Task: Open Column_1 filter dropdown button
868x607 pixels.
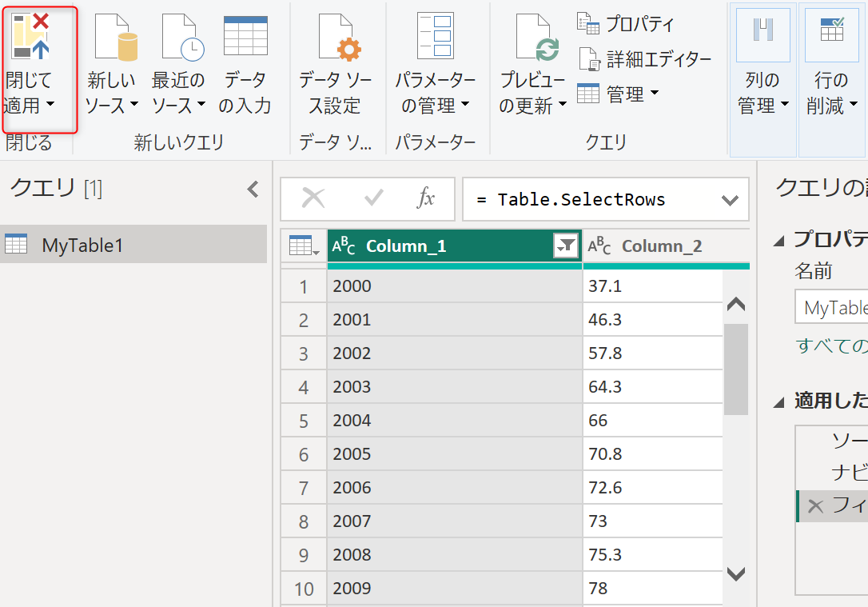Action: tap(565, 247)
